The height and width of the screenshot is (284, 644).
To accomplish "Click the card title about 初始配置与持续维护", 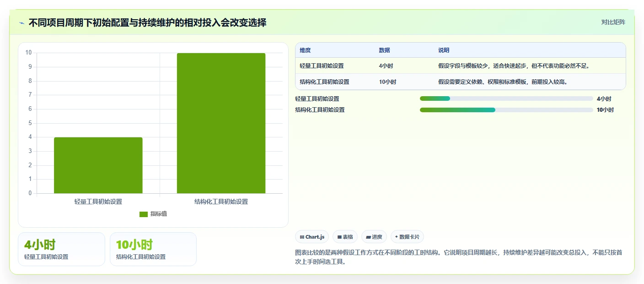I will tap(147, 22).
